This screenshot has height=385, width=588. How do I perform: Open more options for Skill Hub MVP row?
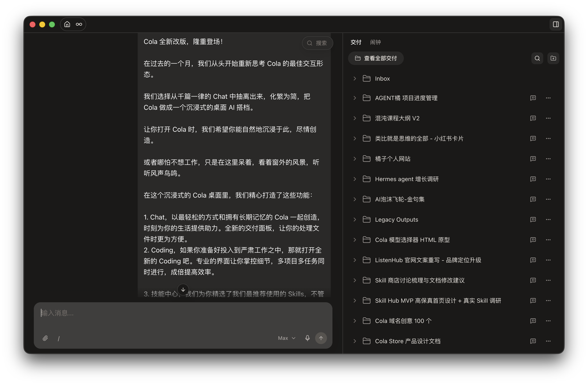(548, 301)
